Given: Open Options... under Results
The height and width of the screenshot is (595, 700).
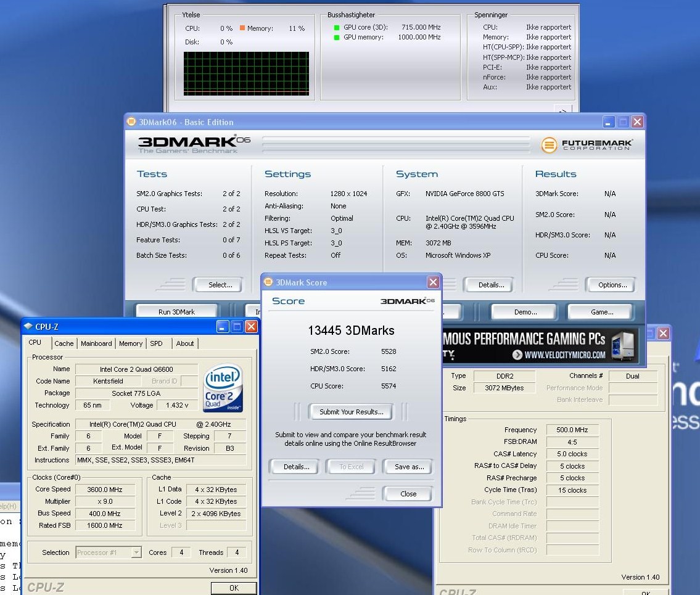Looking at the screenshot, I should (x=612, y=285).
